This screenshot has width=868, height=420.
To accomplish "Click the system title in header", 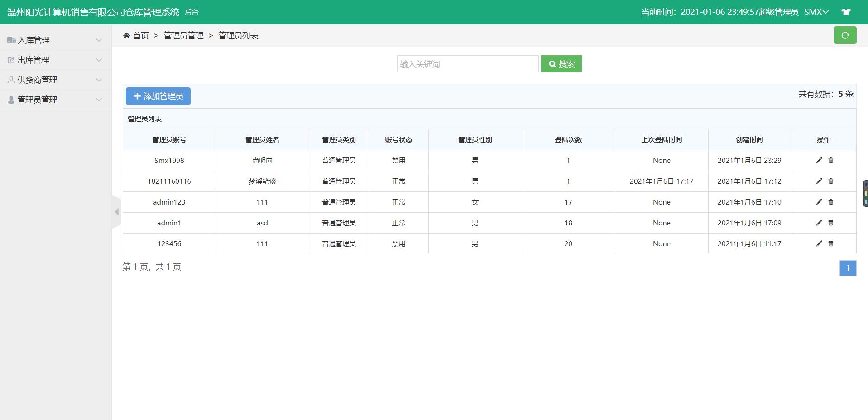I will [93, 12].
